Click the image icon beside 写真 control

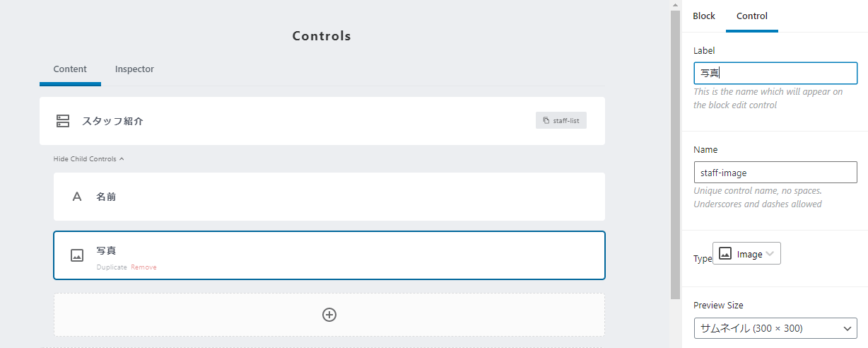tap(77, 255)
